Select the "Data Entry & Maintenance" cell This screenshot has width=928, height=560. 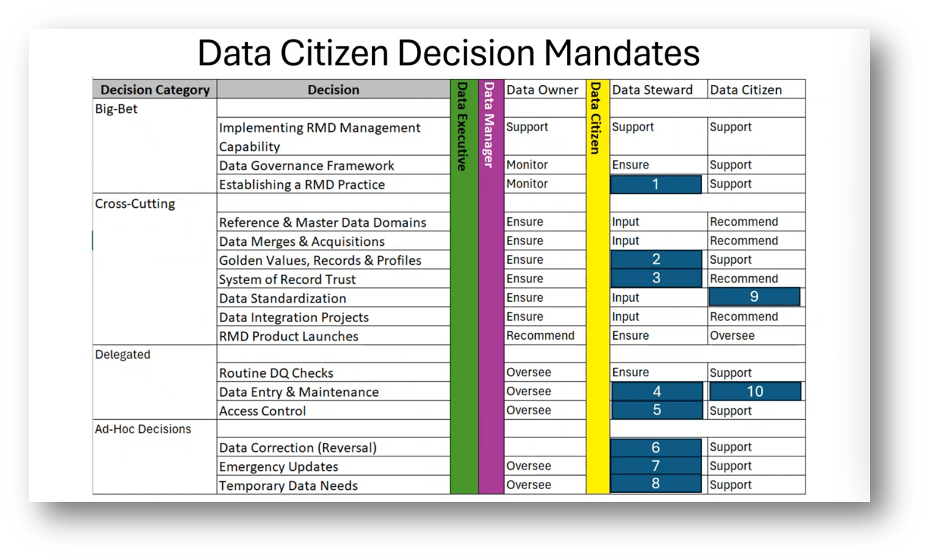(333, 392)
